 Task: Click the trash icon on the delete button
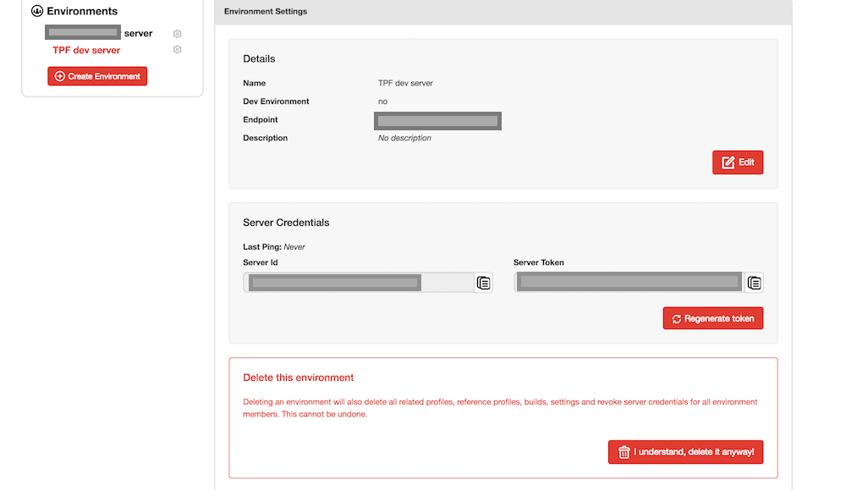click(x=624, y=453)
